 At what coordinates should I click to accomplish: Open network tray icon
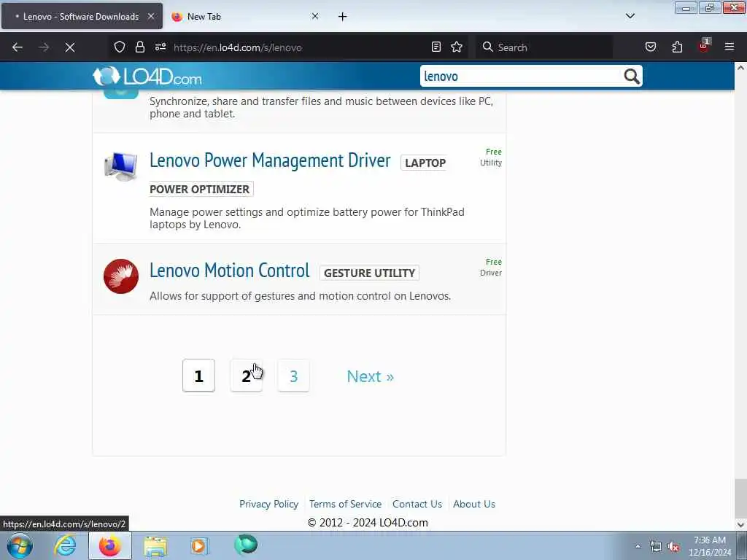(656, 547)
